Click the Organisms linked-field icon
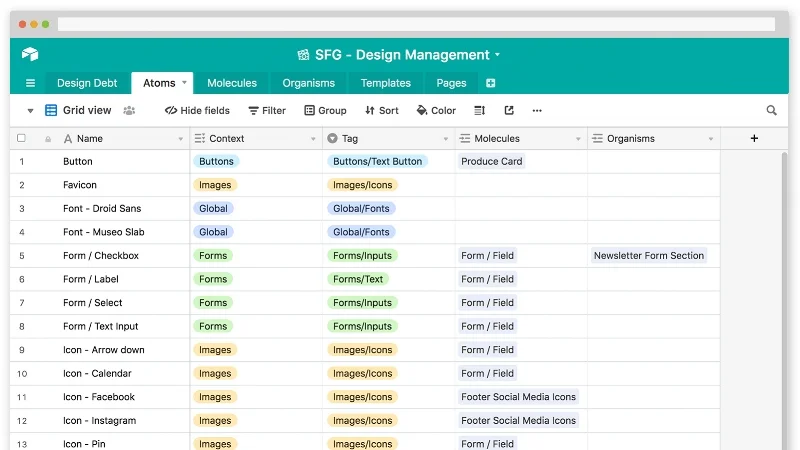Screen dimensions: 800x450 (597, 138)
